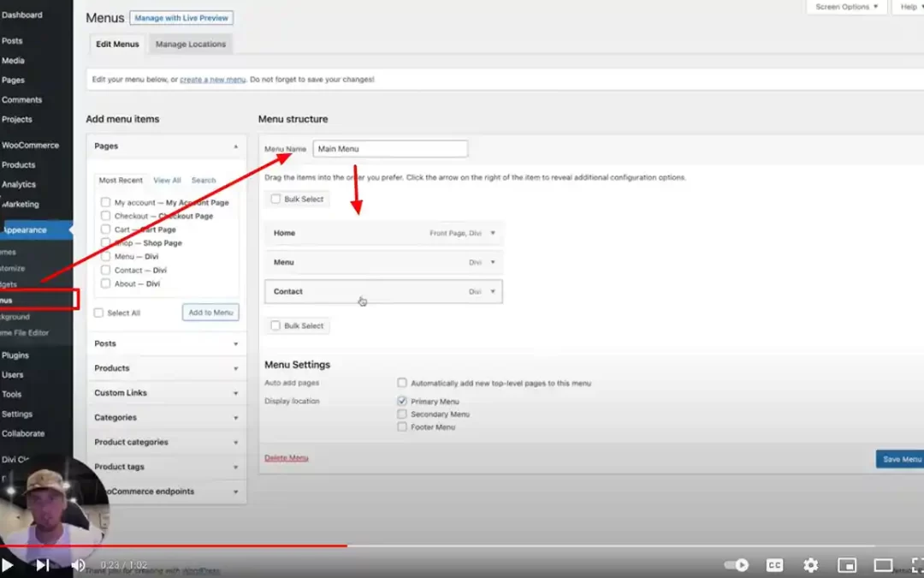Click Menu Name input field
The height and width of the screenshot is (578, 924).
(x=390, y=149)
